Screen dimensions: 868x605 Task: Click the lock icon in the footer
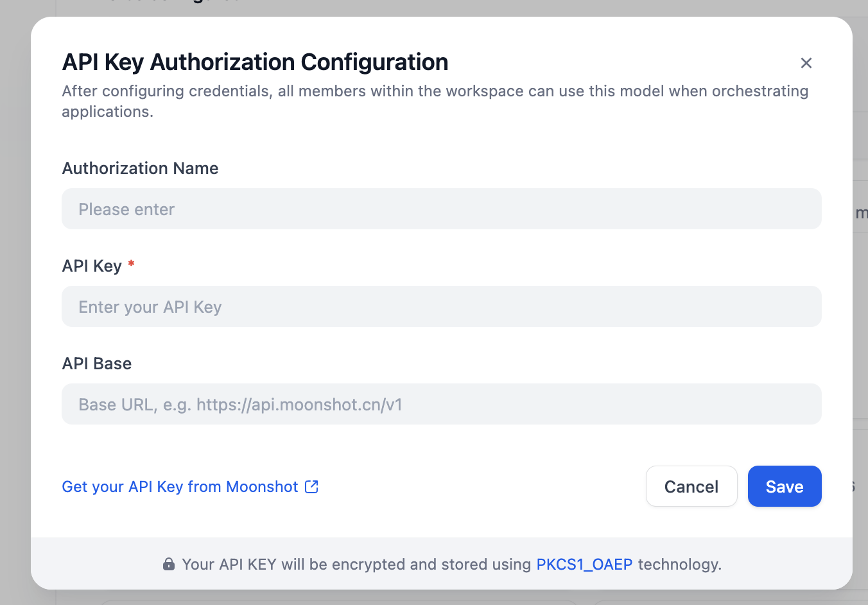(x=169, y=565)
